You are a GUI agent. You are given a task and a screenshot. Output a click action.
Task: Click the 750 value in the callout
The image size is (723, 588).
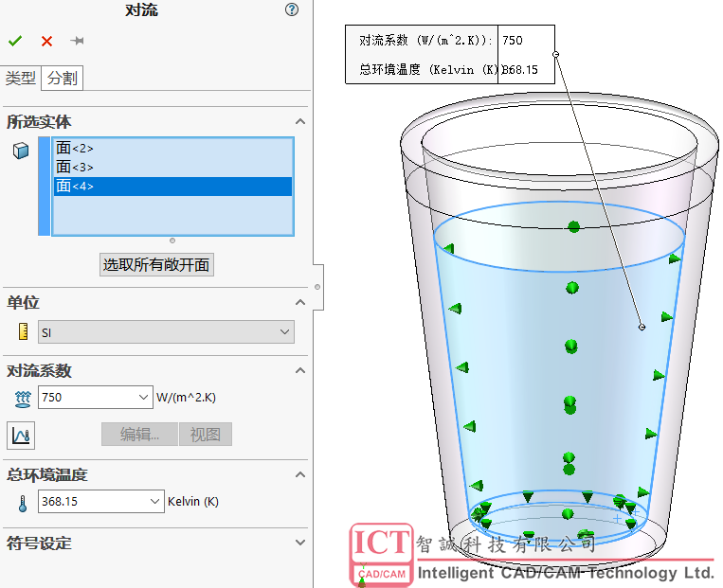(x=513, y=41)
